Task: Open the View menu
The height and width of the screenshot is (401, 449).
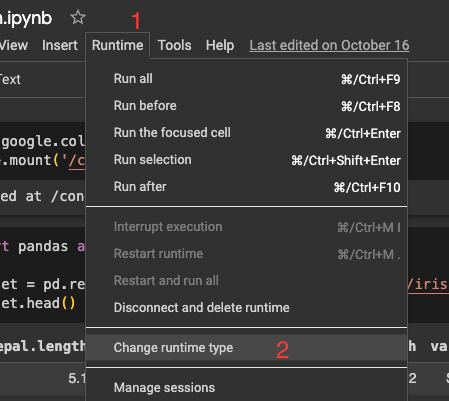Action: coord(14,45)
